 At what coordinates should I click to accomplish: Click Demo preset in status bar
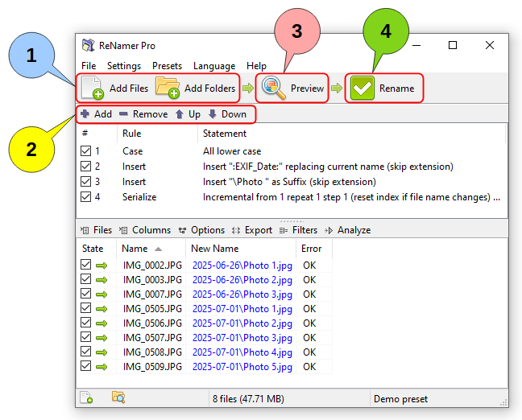point(400,399)
